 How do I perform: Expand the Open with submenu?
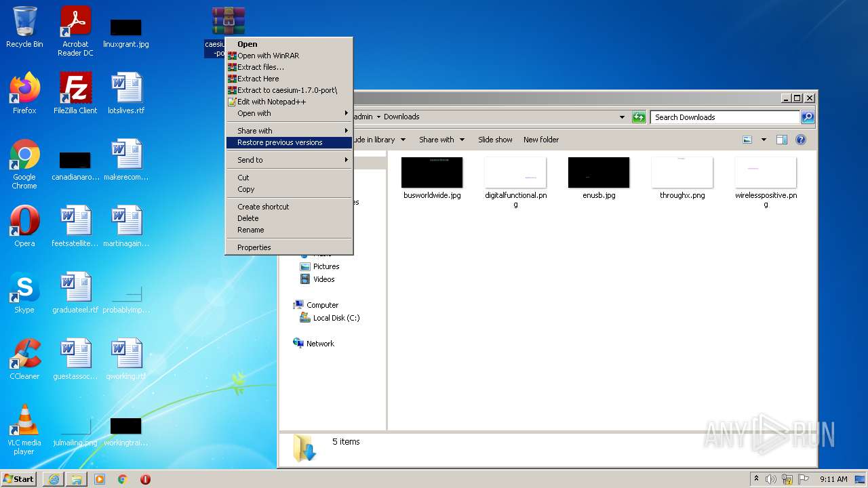point(290,113)
